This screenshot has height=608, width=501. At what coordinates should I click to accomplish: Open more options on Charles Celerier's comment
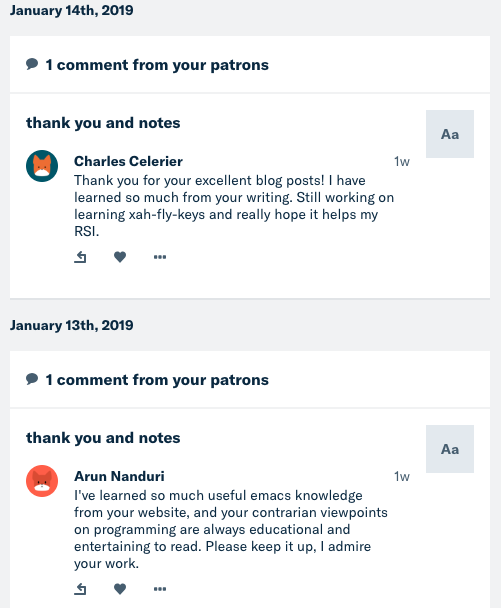pos(160,257)
